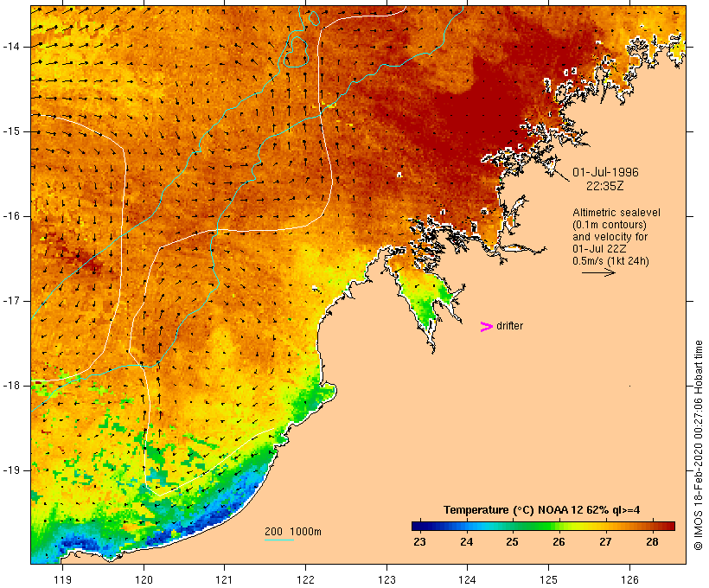Click the cyan 200m isobath legend line
This screenshot has height=588, width=709.
click(279, 540)
